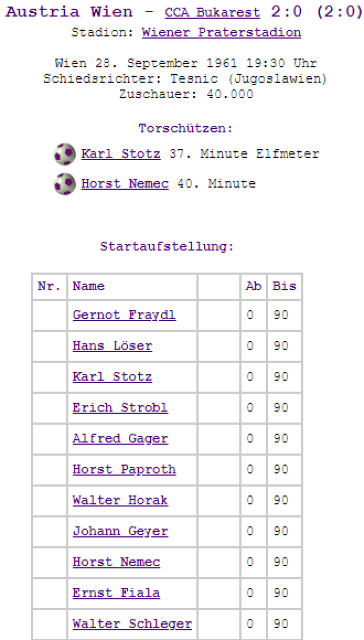Open Johann Geyer player page
The image size is (364, 640).
tap(120, 532)
